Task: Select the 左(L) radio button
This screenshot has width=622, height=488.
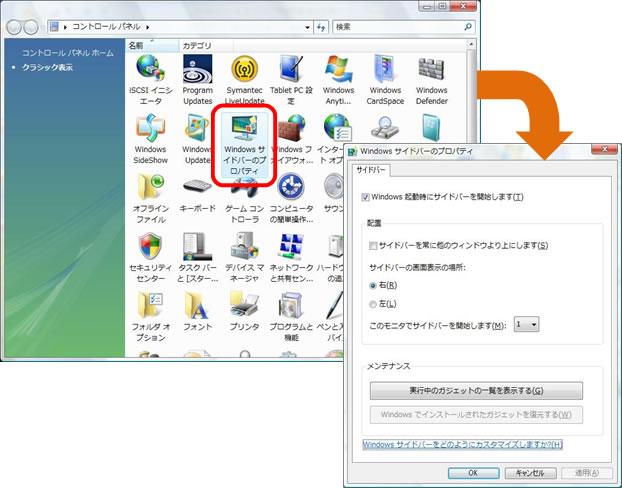Action: pyautogui.click(x=373, y=304)
